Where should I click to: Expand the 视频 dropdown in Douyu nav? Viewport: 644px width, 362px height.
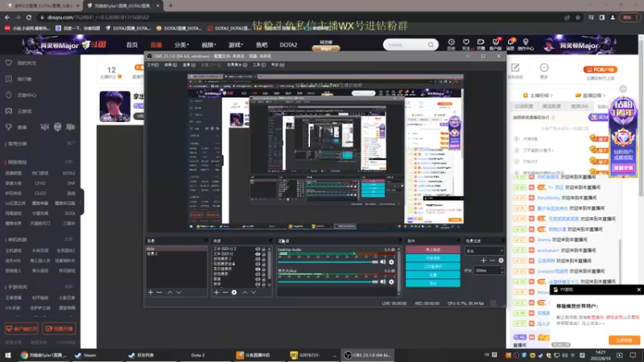[208, 45]
